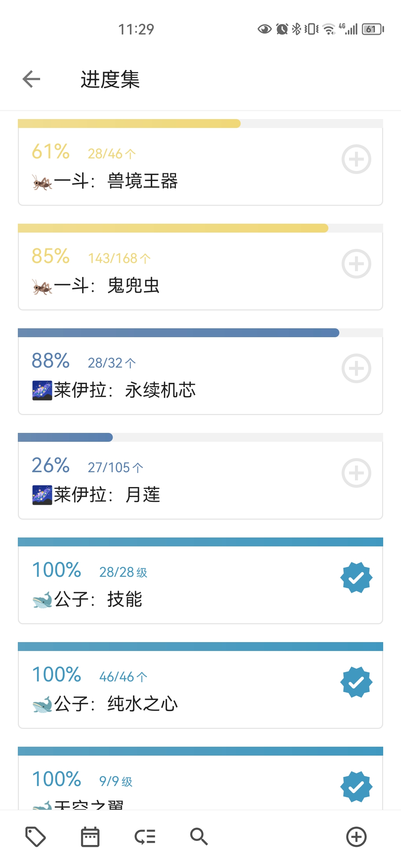The image size is (401, 868).
Task: Toggle the 公子：纯水之心 completion checkmark
Action: click(356, 682)
